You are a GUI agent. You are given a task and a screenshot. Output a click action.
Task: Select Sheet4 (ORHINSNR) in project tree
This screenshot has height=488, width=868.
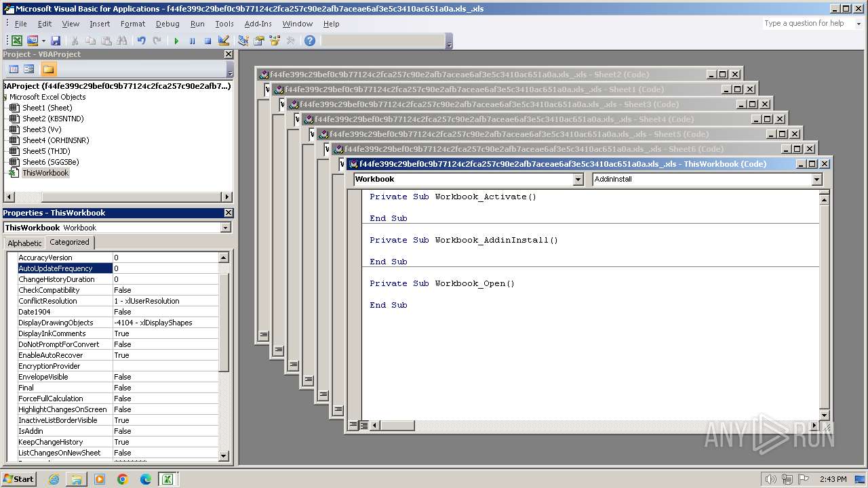click(x=56, y=140)
